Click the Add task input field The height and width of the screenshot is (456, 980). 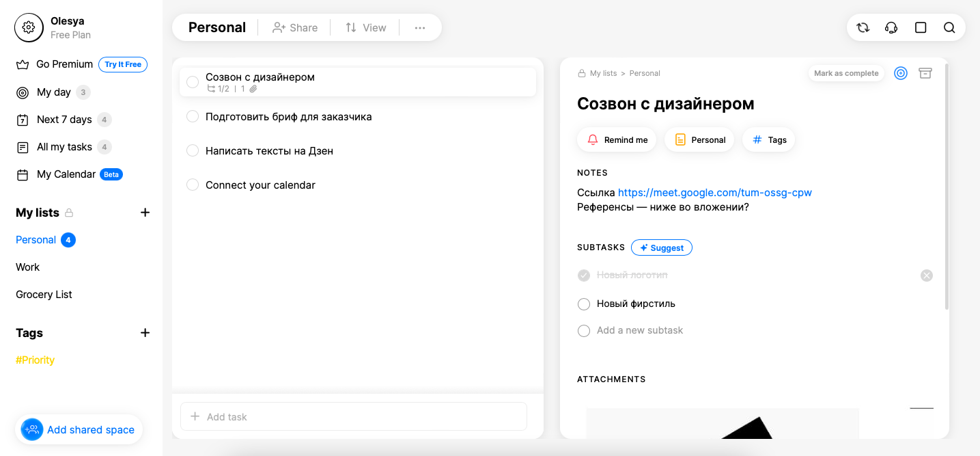(354, 416)
